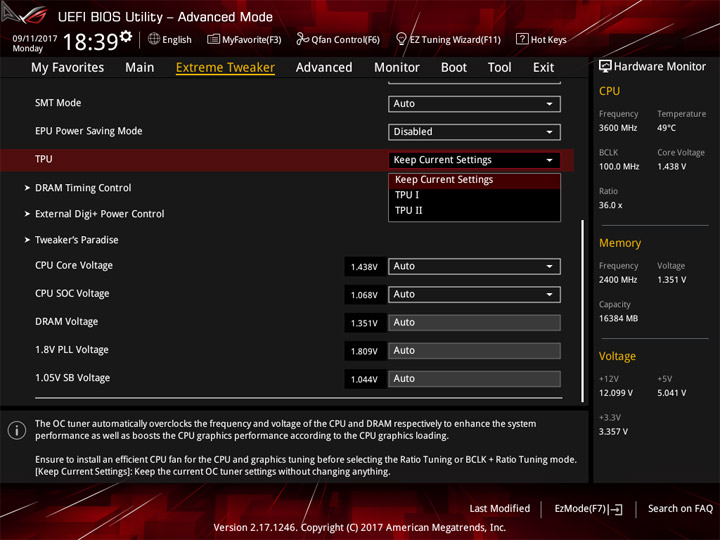Click the Hot Keys question mark icon
Screen dimensions: 720x540
pos(522,39)
